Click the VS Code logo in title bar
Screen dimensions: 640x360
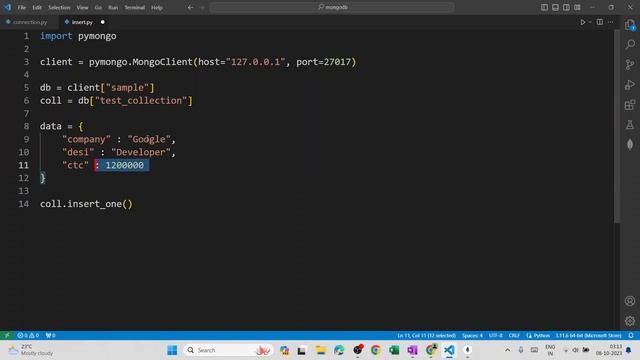(x=8, y=7)
